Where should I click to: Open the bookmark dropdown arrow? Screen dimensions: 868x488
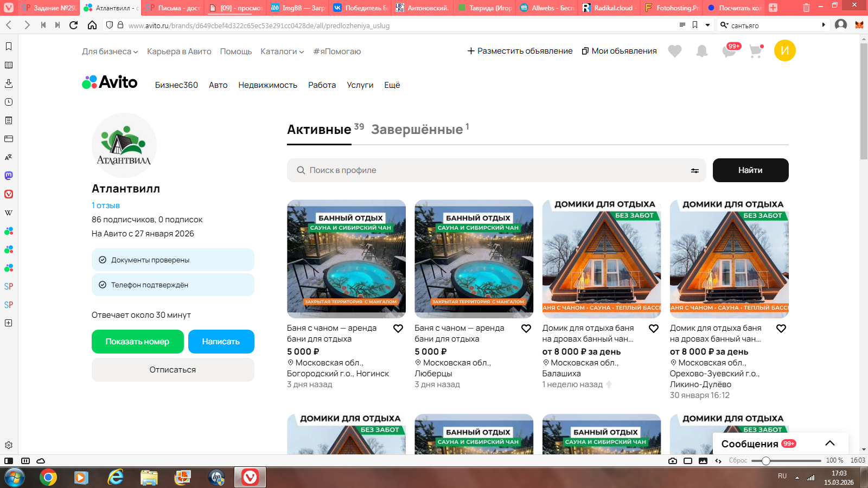707,25
